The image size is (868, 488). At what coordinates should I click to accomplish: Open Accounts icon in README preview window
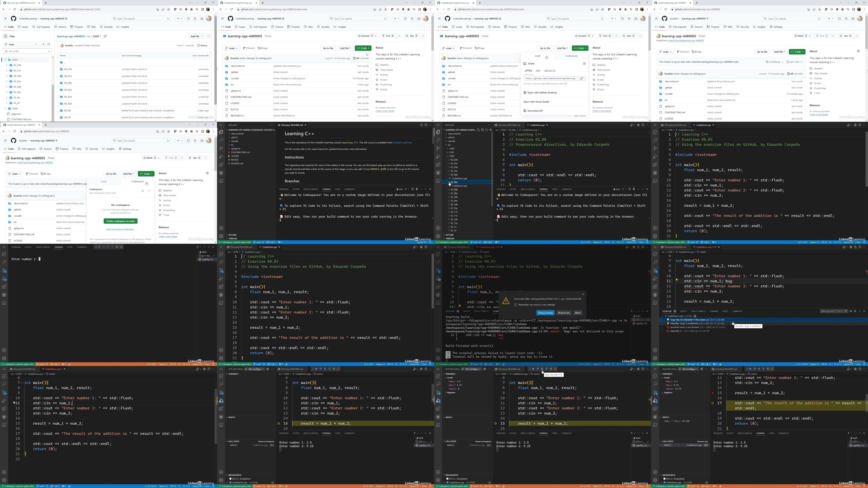221,228
